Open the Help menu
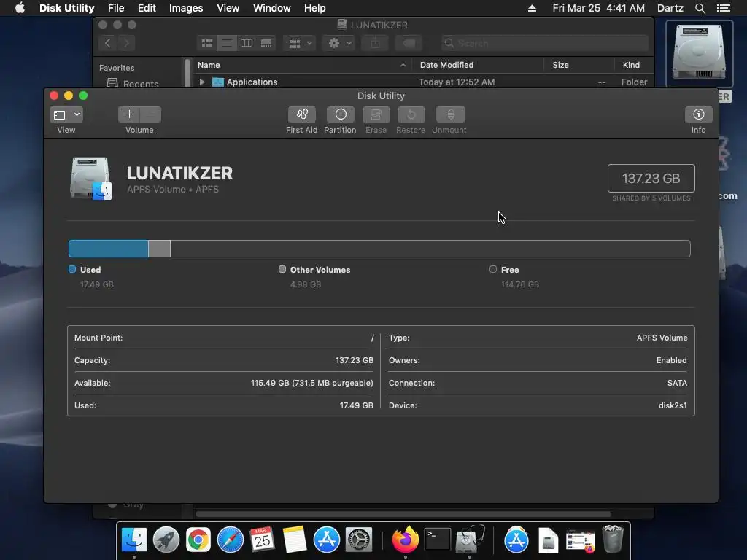The image size is (747, 560). point(315,8)
